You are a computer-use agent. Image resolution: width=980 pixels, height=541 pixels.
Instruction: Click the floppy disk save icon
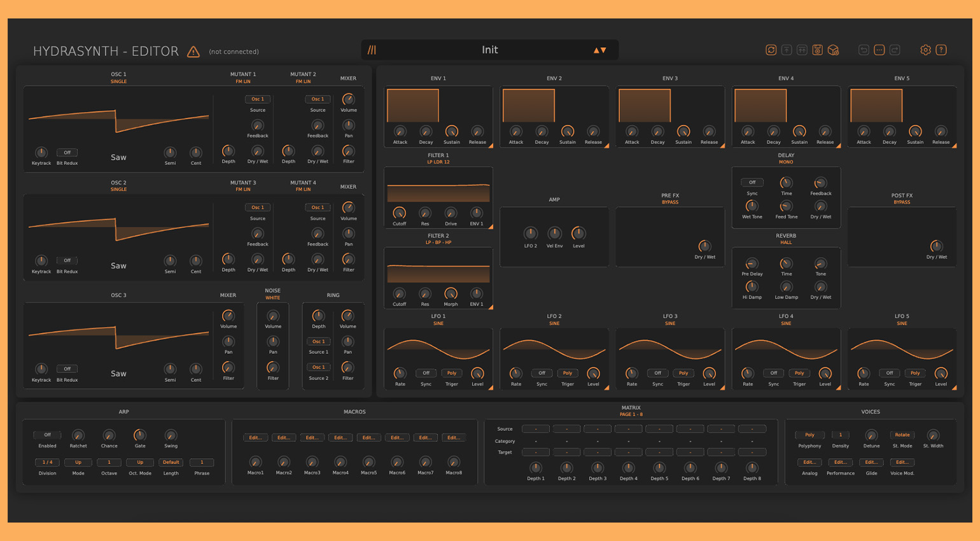pos(818,50)
